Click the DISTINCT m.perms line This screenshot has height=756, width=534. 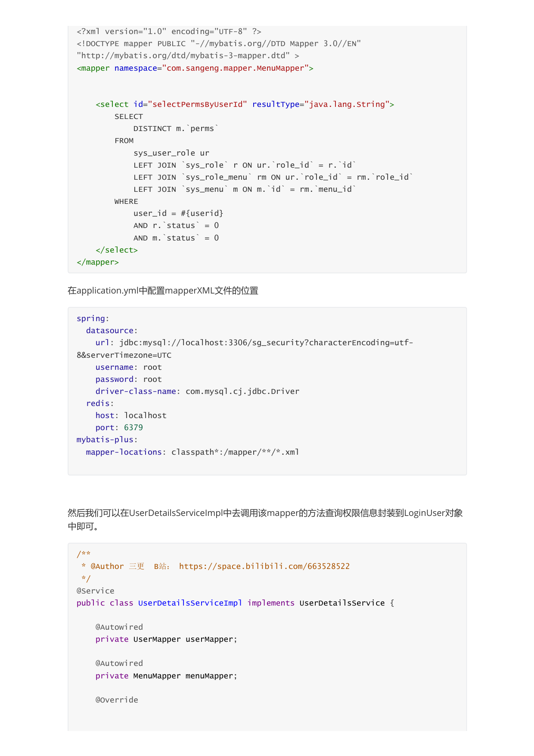tap(176, 128)
